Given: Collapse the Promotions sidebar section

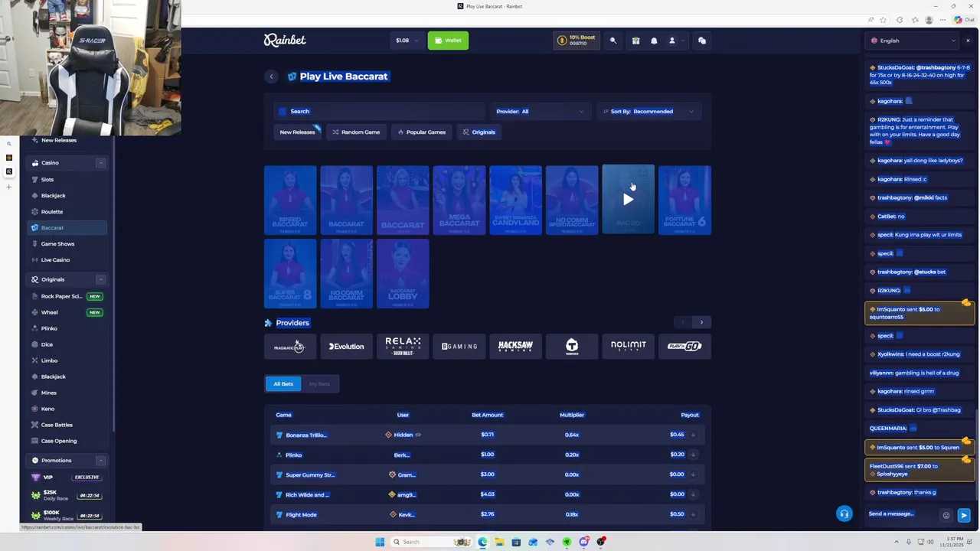Looking at the screenshot, I should (x=100, y=461).
